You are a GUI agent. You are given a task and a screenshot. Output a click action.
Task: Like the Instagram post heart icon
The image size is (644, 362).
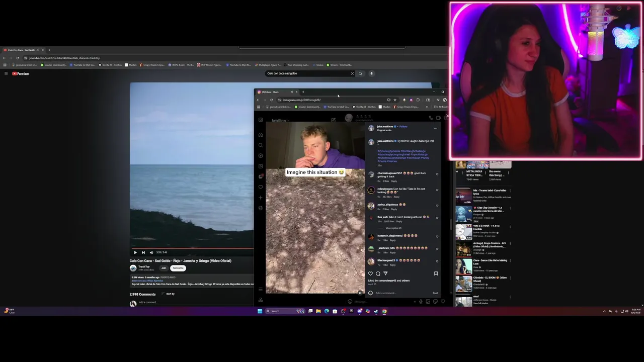tap(371, 274)
